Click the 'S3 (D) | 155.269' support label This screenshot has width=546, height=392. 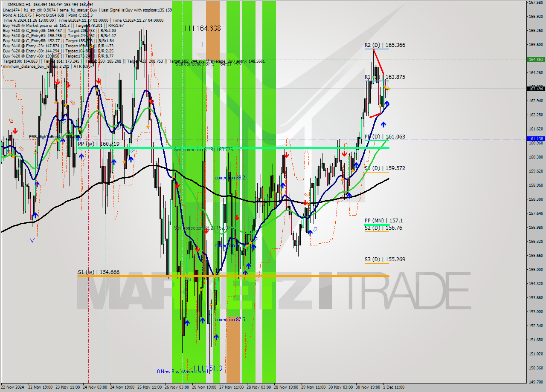coord(385,259)
